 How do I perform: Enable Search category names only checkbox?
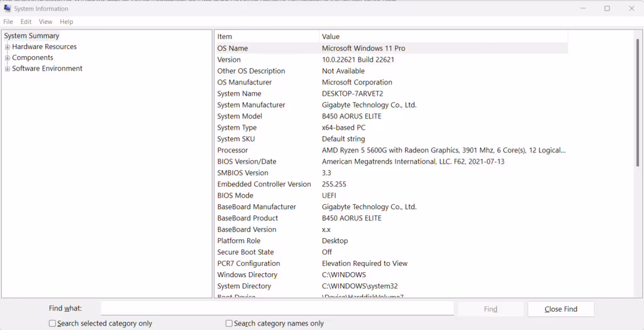(229, 324)
